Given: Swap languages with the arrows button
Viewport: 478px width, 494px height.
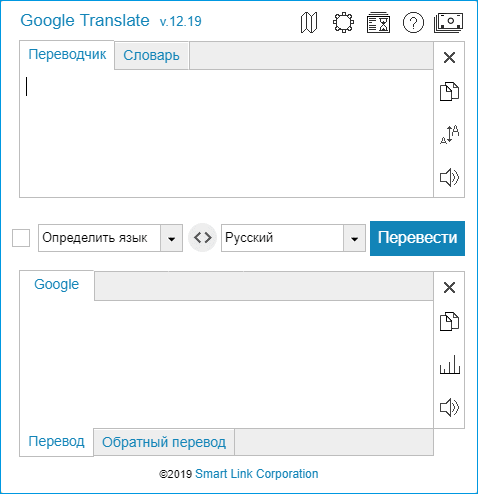Looking at the screenshot, I should click(202, 238).
